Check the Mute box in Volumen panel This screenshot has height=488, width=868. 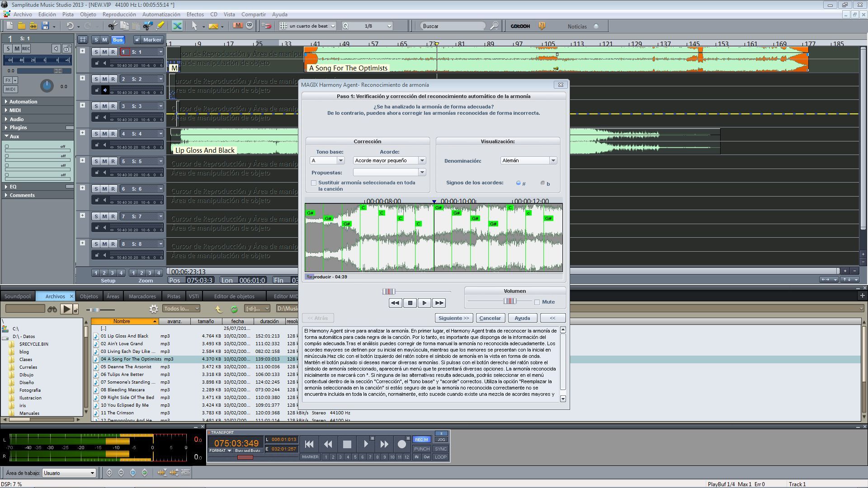[537, 302]
